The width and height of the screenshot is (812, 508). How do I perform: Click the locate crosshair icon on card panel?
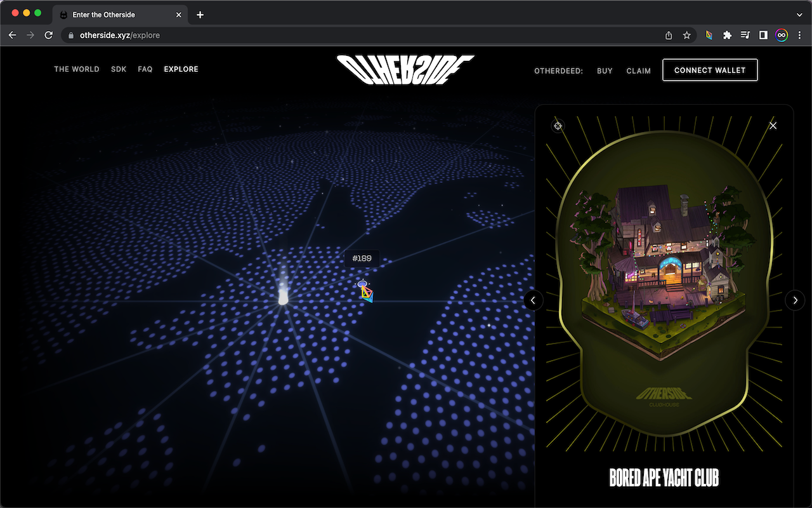[558, 126]
